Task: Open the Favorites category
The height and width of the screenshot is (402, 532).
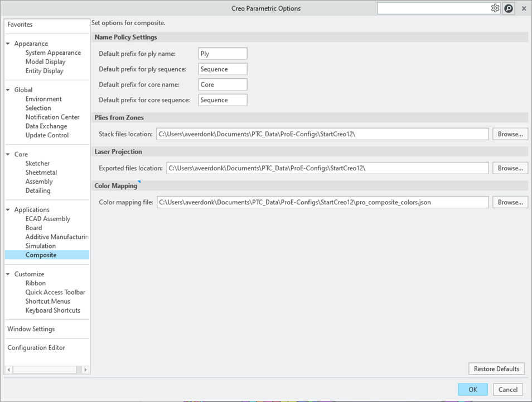Action: point(20,25)
